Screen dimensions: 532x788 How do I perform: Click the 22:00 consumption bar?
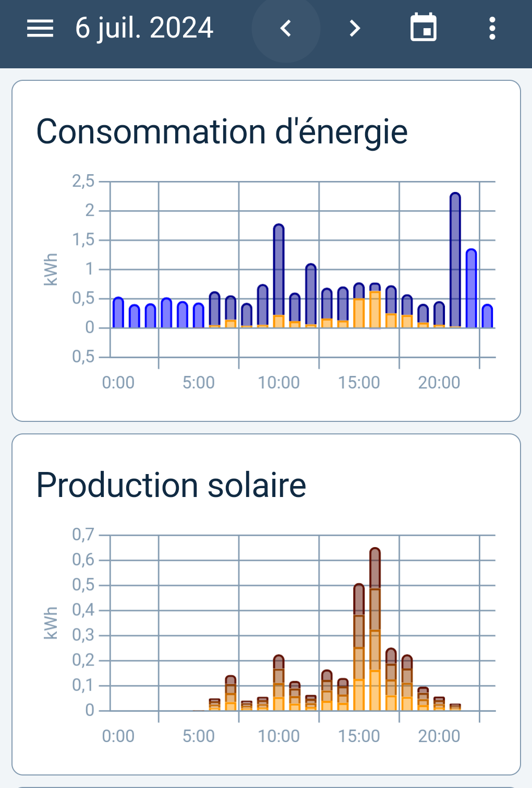pos(471,288)
